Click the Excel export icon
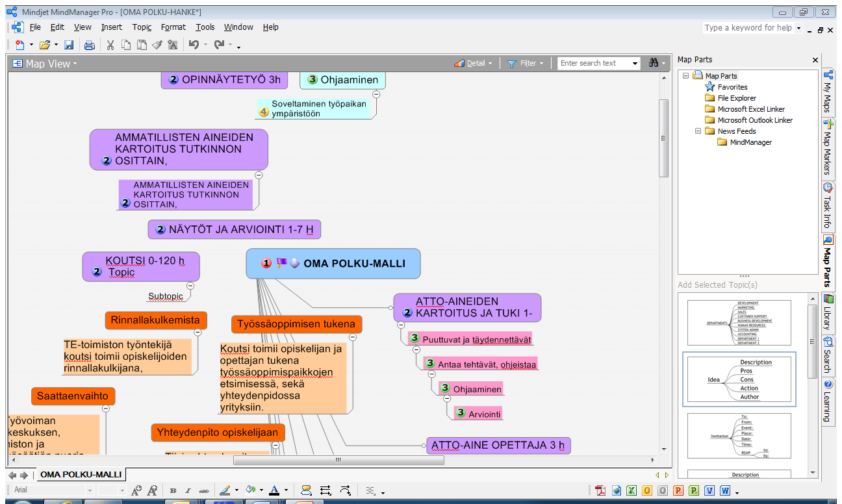The height and width of the screenshot is (504, 842). (631, 490)
